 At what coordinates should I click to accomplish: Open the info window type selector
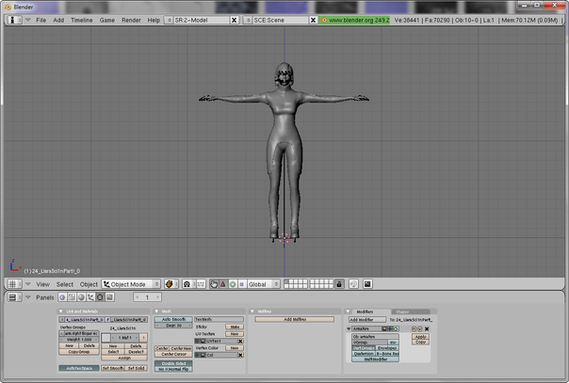tap(14, 20)
